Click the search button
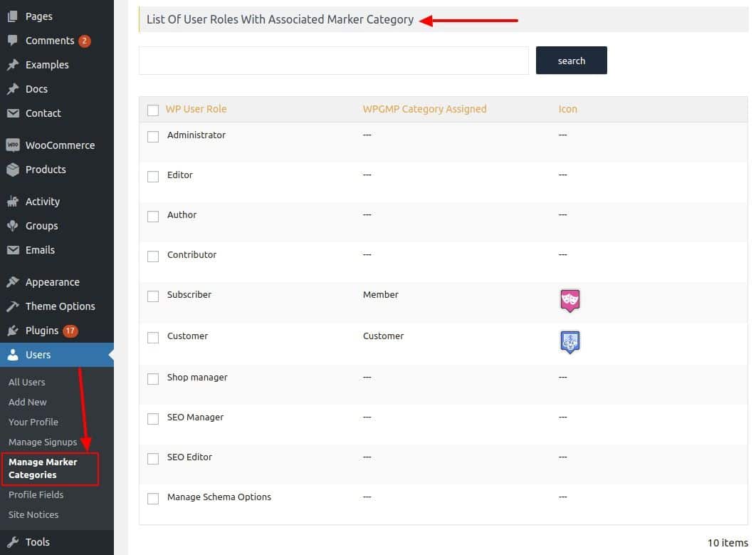 [x=571, y=61]
